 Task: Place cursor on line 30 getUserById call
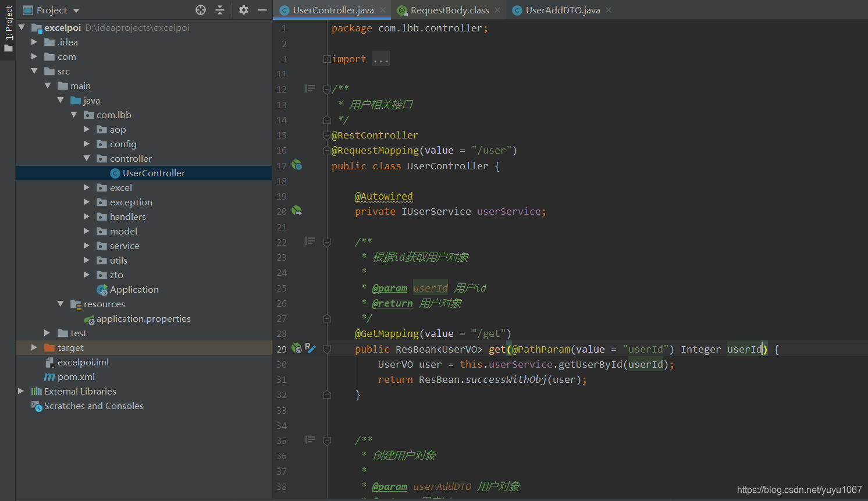pyautogui.click(x=590, y=364)
